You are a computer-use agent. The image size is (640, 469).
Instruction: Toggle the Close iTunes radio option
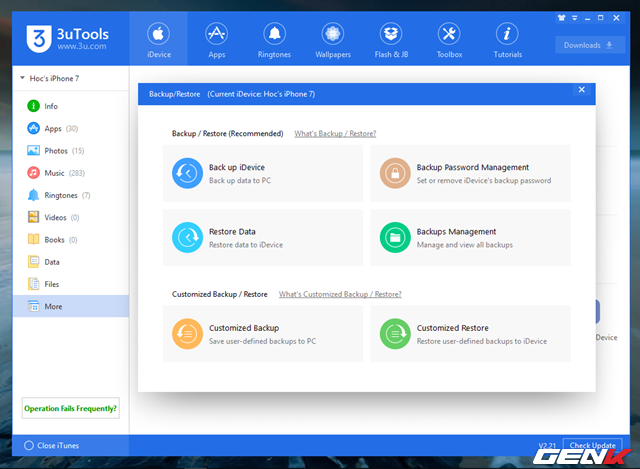(x=29, y=445)
